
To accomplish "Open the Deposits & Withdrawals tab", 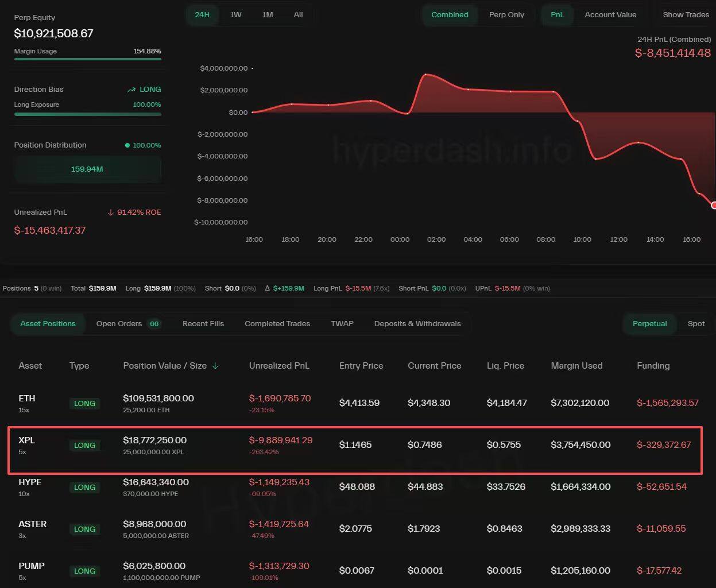I will [x=417, y=324].
